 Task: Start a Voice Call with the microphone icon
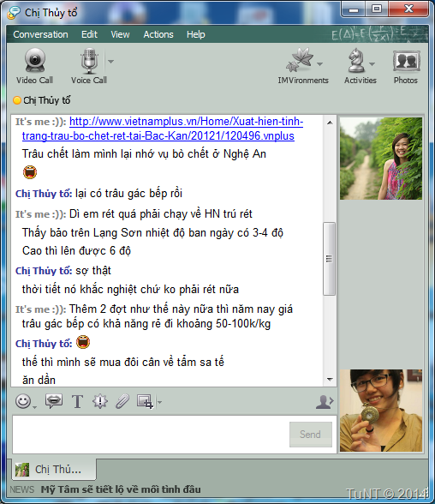coord(89,60)
